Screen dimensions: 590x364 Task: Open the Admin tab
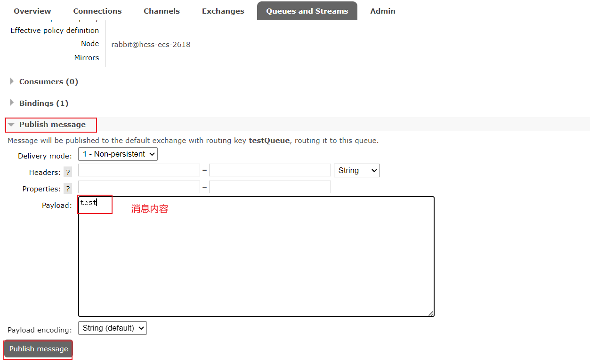(382, 10)
